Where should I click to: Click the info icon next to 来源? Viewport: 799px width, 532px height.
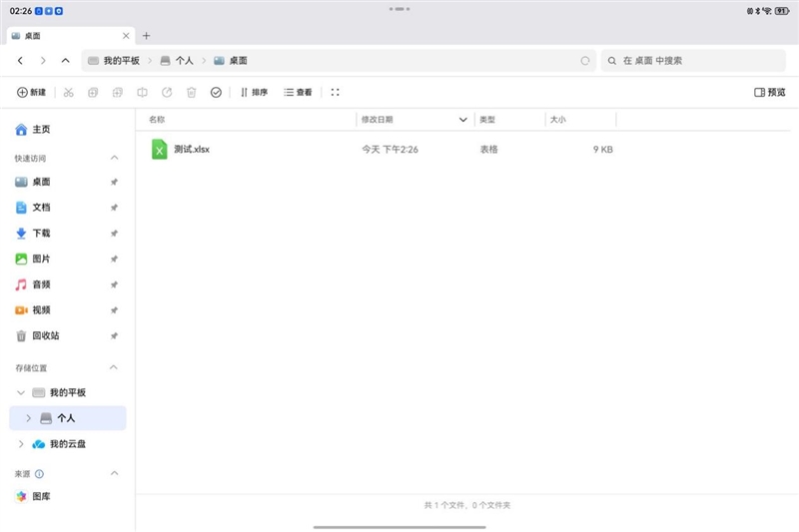pyautogui.click(x=40, y=473)
